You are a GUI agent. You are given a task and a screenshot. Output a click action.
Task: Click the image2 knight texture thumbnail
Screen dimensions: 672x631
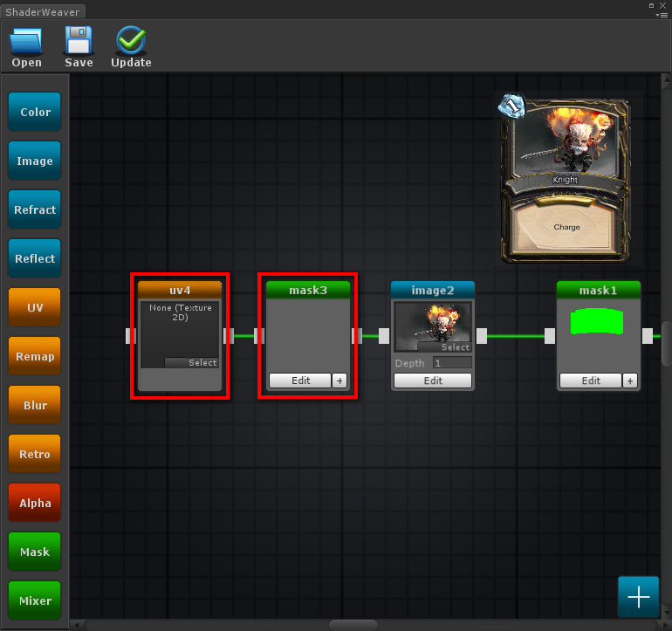(433, 326)
